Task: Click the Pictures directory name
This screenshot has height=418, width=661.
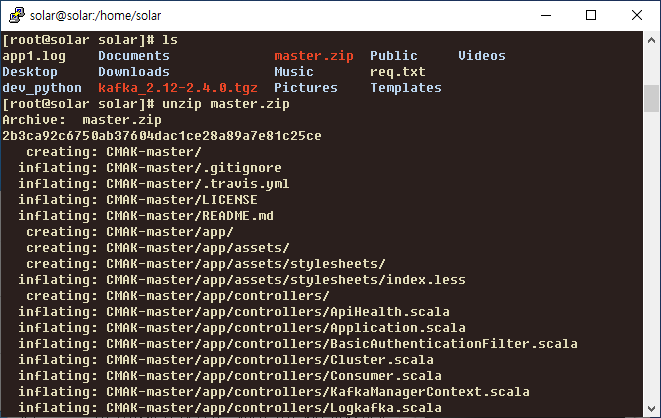Action: coord(306,88)
